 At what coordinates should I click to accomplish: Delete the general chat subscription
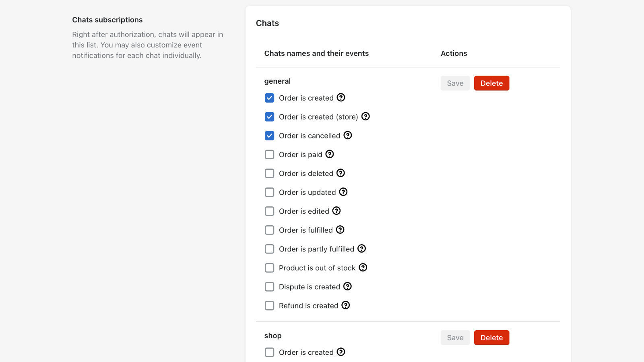pyautogui.click(x=491, y=83)
